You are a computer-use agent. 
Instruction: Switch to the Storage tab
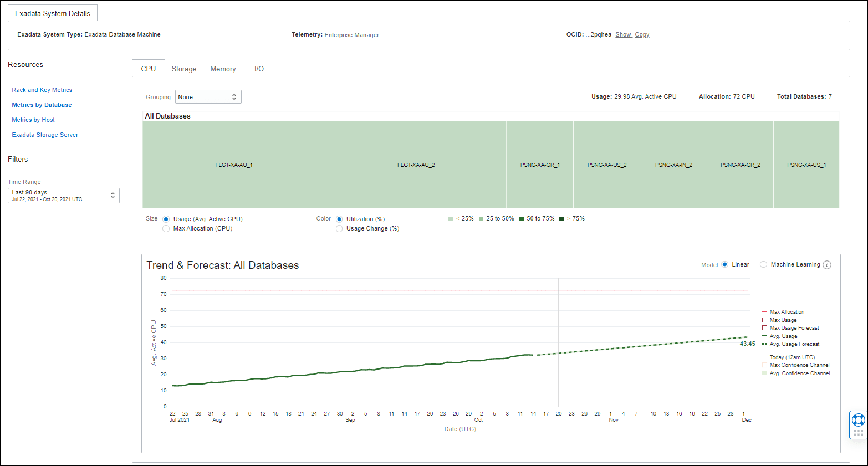tap(183, 69)
